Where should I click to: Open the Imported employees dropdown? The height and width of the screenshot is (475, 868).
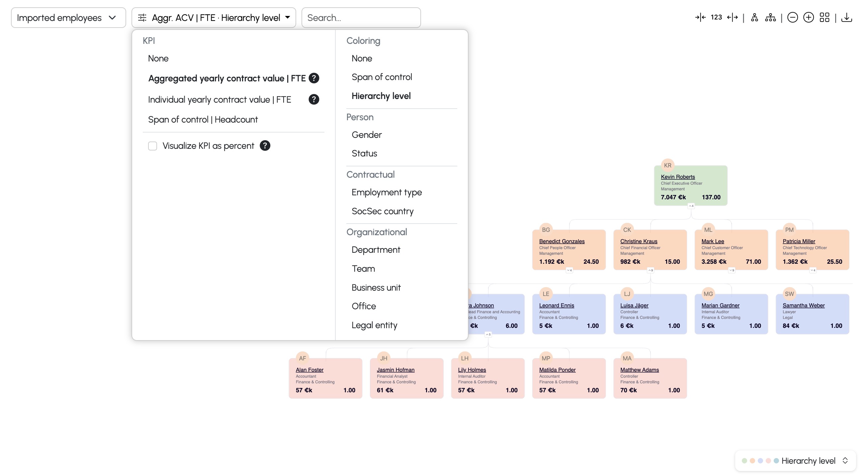pos(68,18)
